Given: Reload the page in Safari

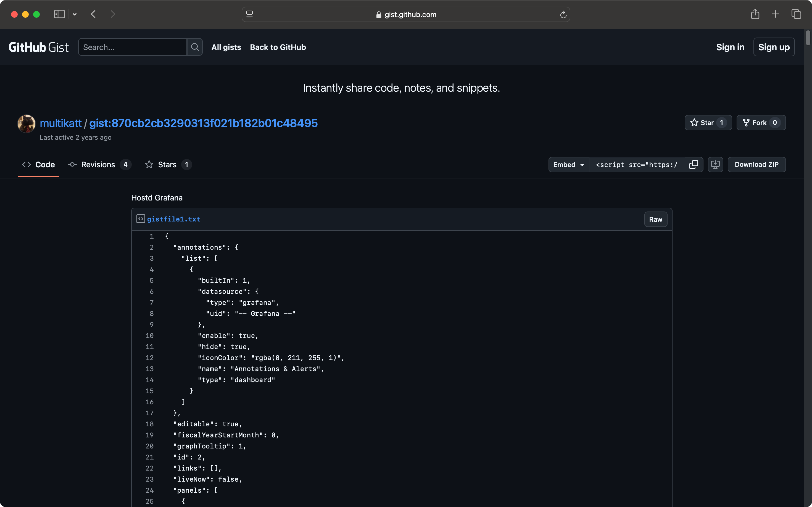Looking at the screenshot, I should 563,15.
